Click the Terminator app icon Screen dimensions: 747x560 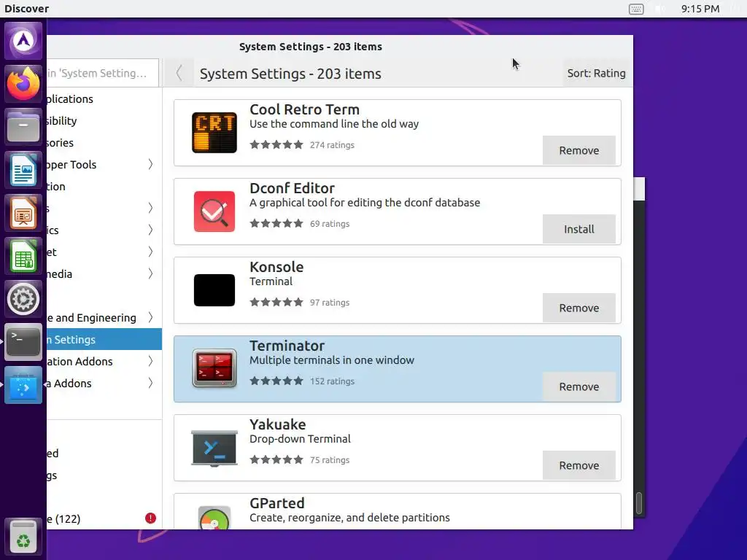tap(214, 368)
